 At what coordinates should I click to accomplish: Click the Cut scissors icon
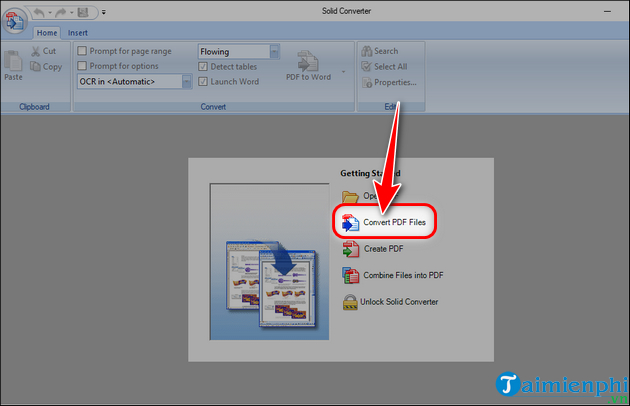click(36, 51)
